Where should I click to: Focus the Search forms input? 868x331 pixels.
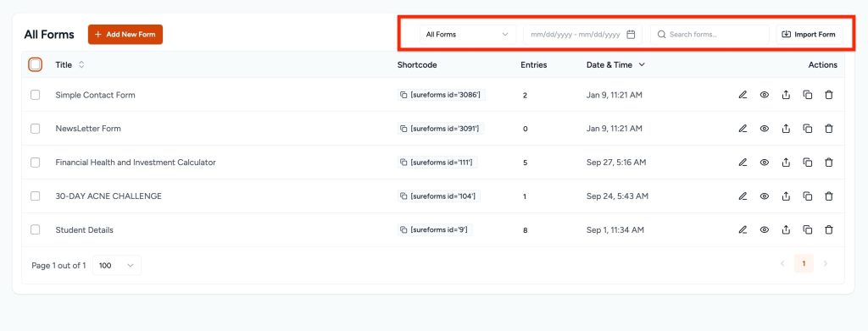[x=709, y=34]
